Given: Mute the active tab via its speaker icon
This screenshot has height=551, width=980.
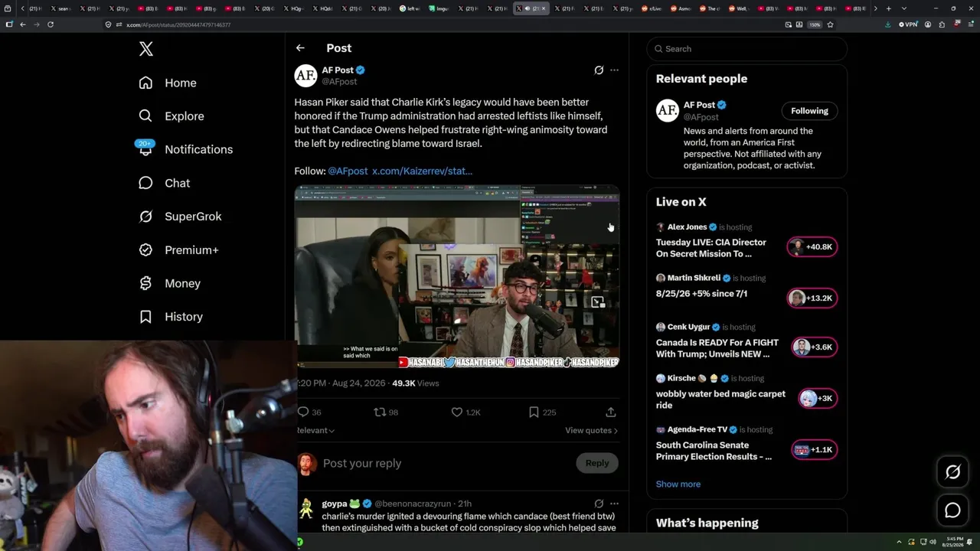Looking at the screenshot, I should (527, 8).
